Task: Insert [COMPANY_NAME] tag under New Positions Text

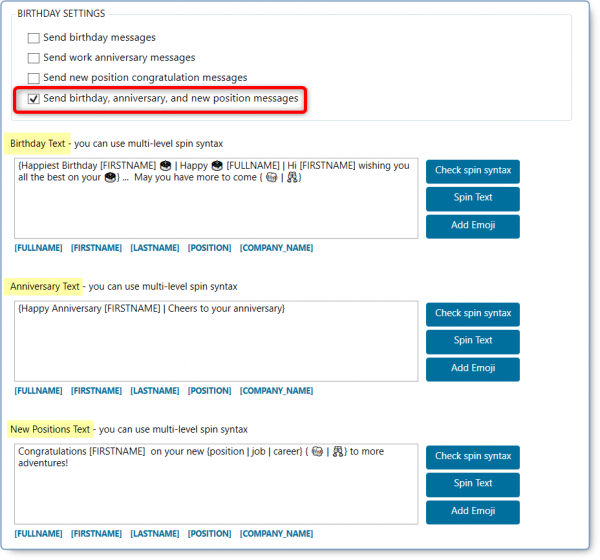Action: [x=276, y=534]
